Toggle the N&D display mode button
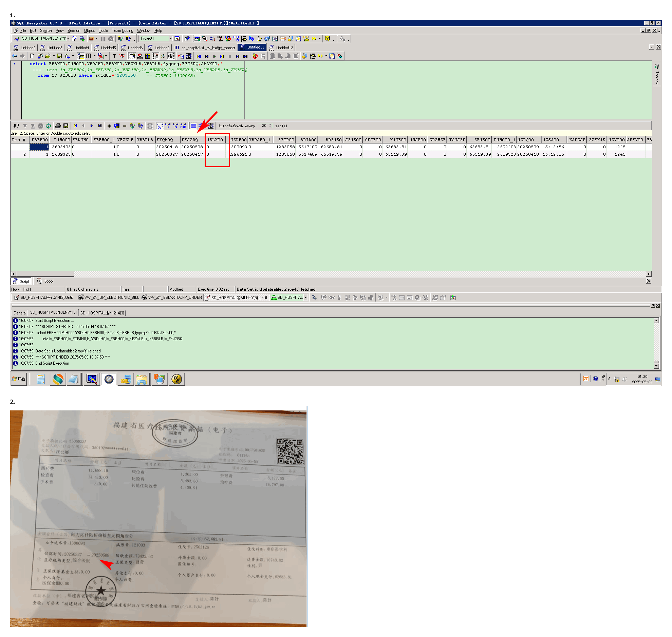Viewport: 672px width, 637px height. (x=183, y=126)
